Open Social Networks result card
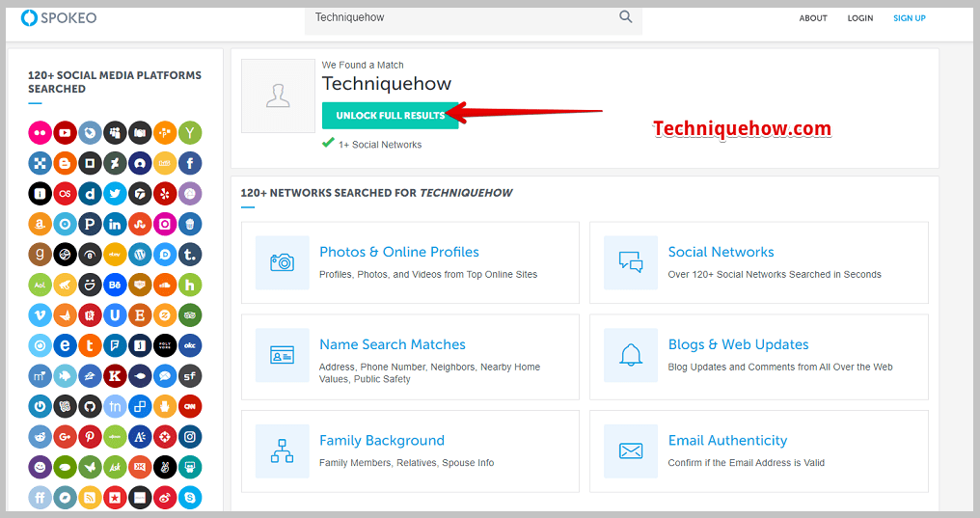980x518 pixels. click(x=759, y=262)
